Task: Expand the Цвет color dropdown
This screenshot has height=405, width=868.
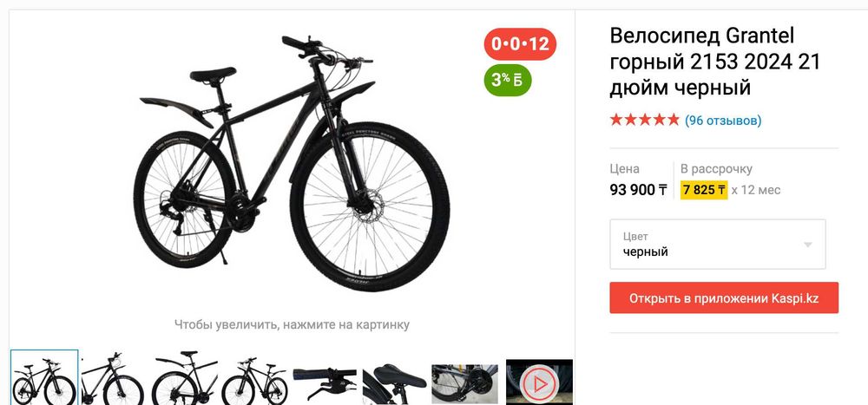Action: 718,244
